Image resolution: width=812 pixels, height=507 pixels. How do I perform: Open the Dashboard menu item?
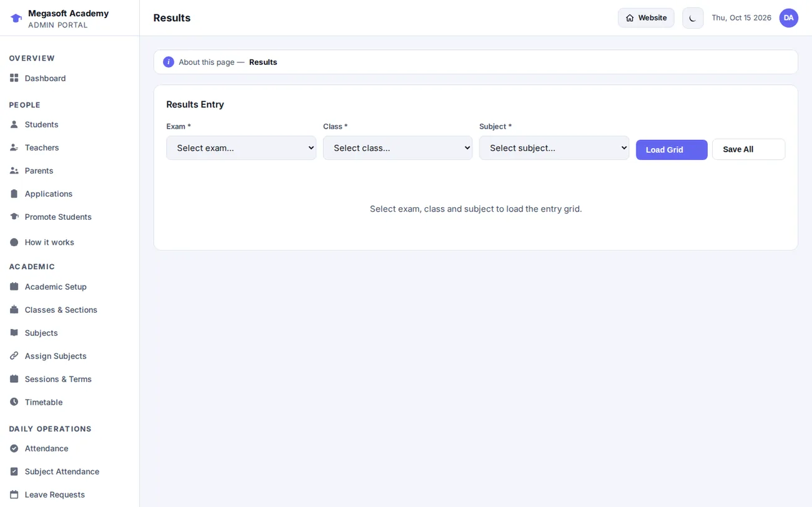(69, 78)
